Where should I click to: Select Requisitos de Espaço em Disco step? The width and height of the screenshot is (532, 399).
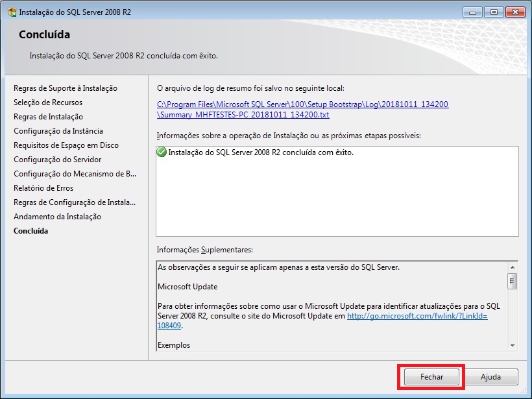[x=66, y=145]
